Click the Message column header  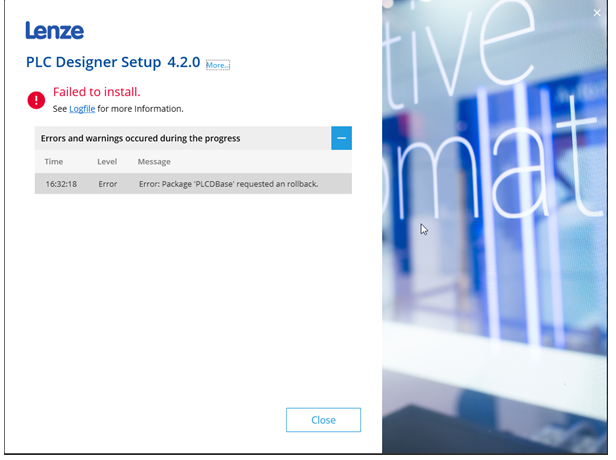(154, 161)
